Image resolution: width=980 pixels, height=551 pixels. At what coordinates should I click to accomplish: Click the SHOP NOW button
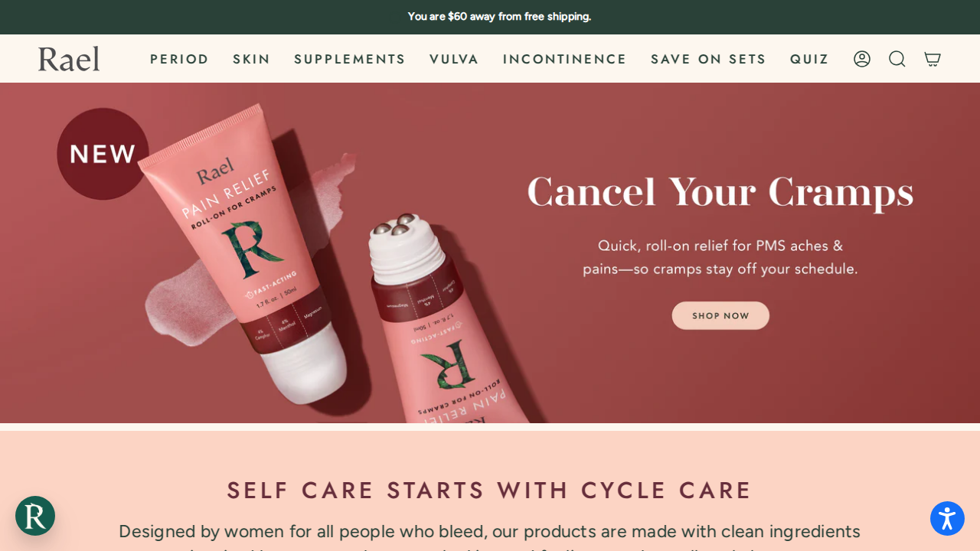[x=720, y=315]
